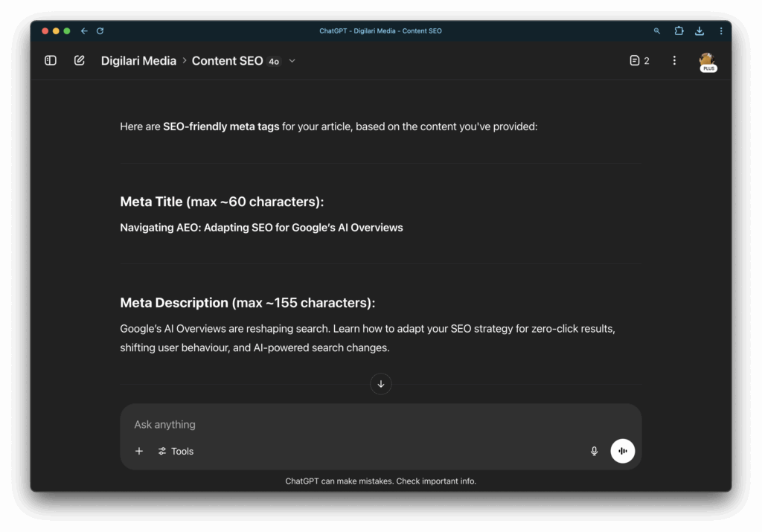Click the 'Meta Title' heading

[x=222, y=202]
